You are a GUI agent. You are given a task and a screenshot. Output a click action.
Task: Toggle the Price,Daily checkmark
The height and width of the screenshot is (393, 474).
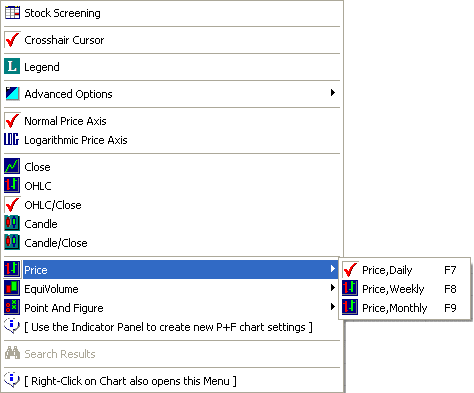point(350,270)
